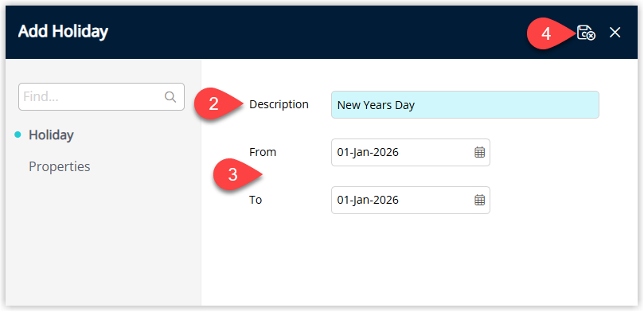Select the Holiday section in sidebar

point(51,135)
